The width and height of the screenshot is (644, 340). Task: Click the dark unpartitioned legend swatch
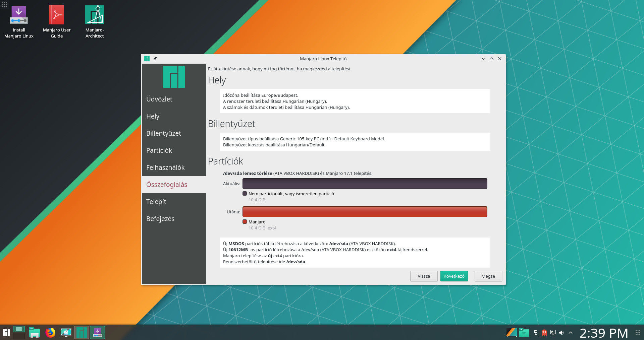[245, 194]
